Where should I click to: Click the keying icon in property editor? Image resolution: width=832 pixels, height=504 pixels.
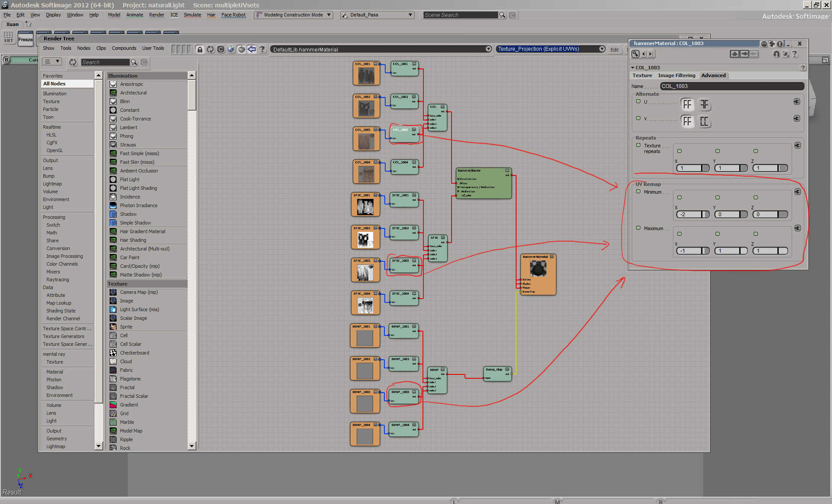635,54
